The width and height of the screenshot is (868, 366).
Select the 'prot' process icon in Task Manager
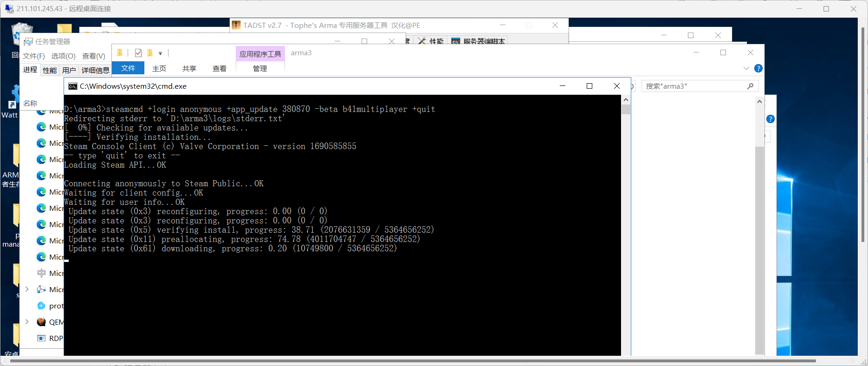(x=41, y=306)
